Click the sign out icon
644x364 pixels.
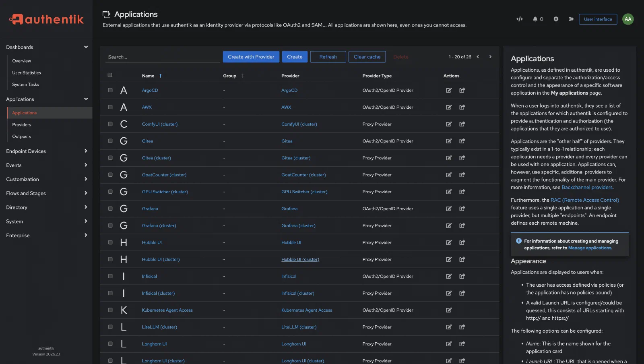pyautogui.click(x=571, y=19)
